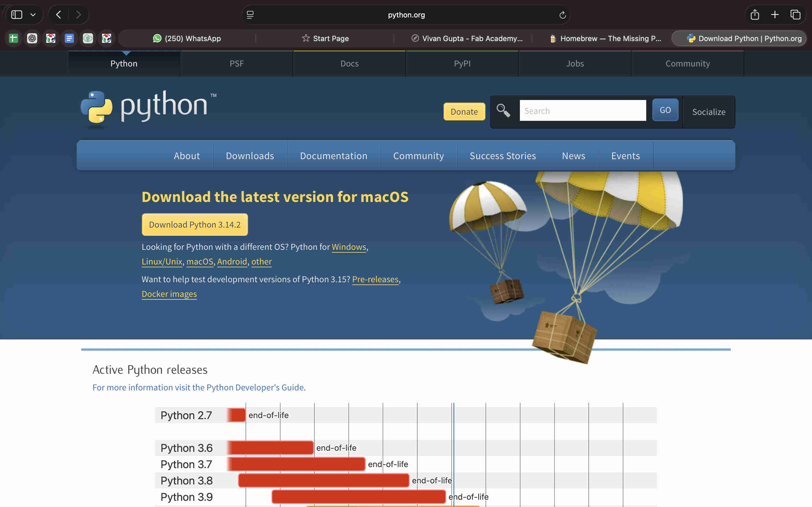Open a new tab with plus icon
812x507 pixels.
775,15
